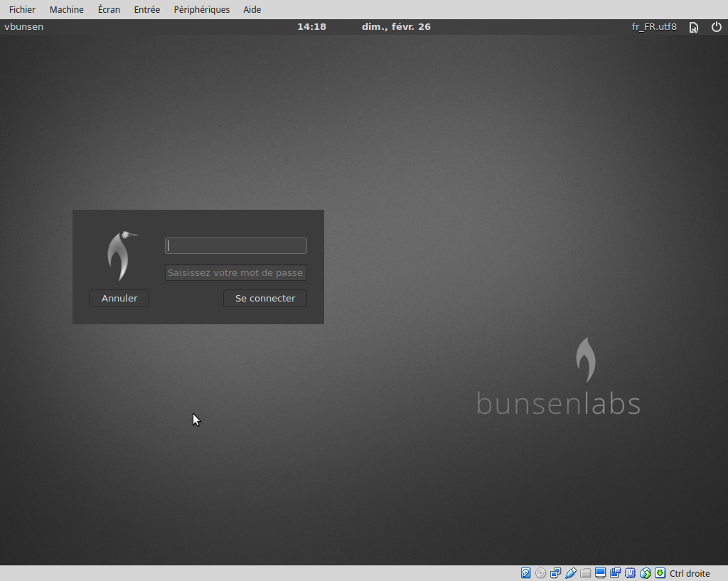
Task: Click the 'Ctrl droite' host key label
Action: (x=690, y=574)
